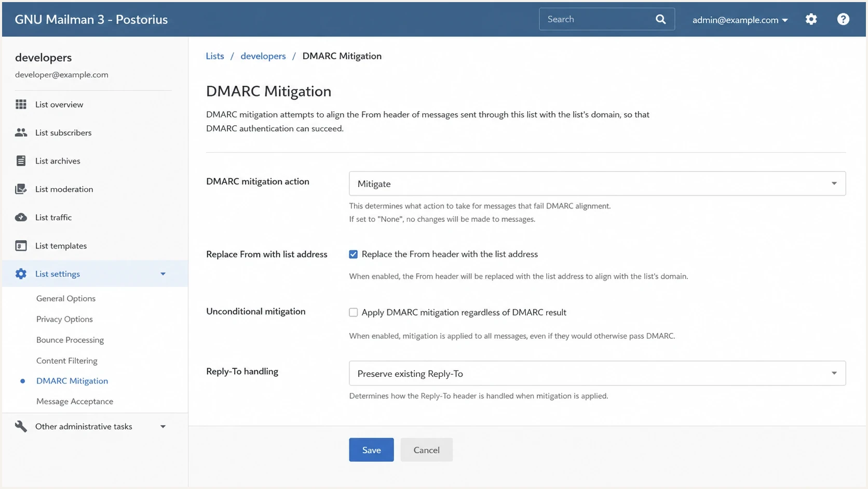Click developer@example.com address text
868x489 pixels.
pyautogui.click(x=62, y=74)
